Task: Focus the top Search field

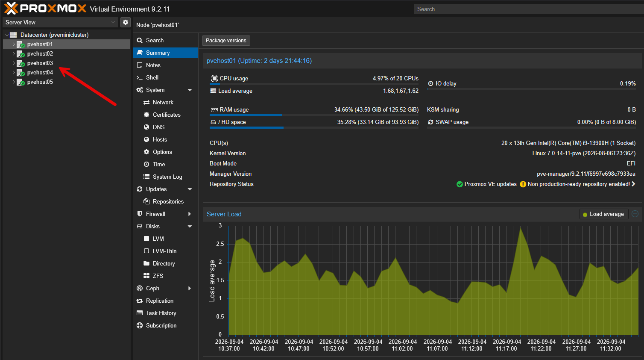Action: 529,9
